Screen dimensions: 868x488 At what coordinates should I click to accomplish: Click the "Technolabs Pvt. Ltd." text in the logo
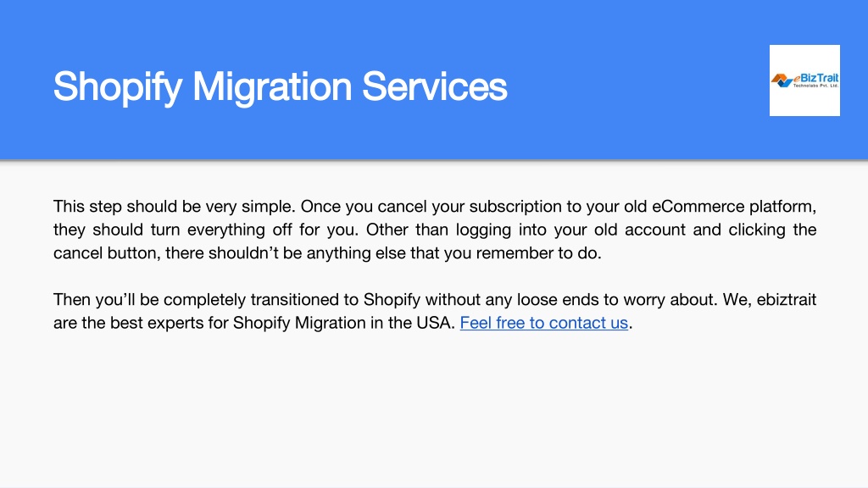coord(816,86)
